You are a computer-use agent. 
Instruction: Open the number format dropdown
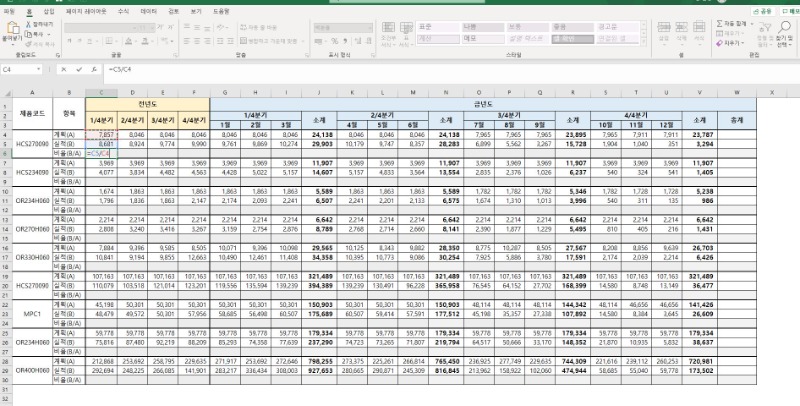[370, 28]
